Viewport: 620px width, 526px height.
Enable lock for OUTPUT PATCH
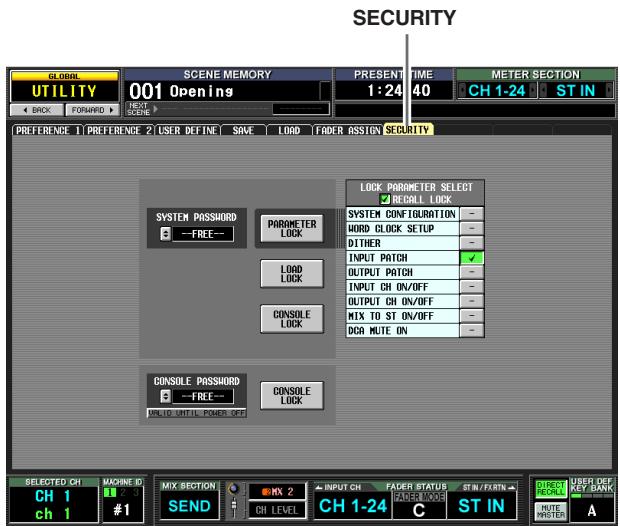tap(471, 272)
